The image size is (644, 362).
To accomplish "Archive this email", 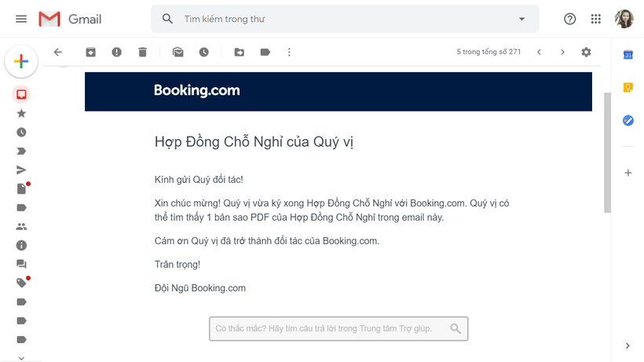I will 91,52.
